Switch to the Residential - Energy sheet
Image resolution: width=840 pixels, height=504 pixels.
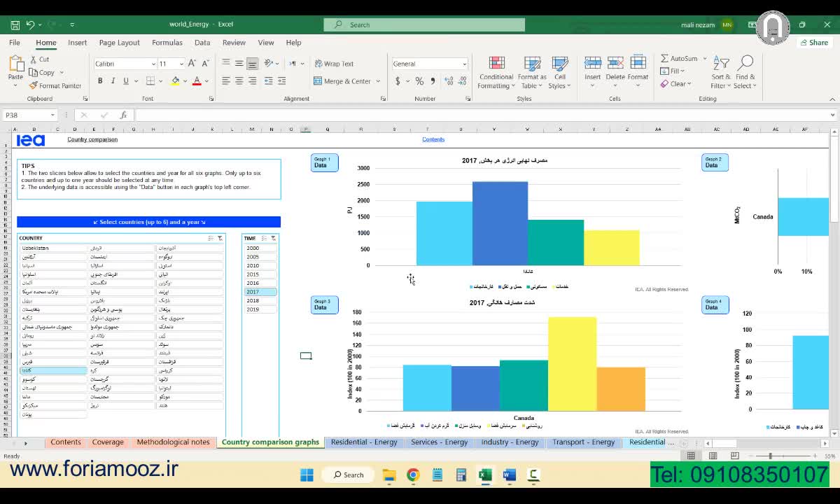coord(364,442)
